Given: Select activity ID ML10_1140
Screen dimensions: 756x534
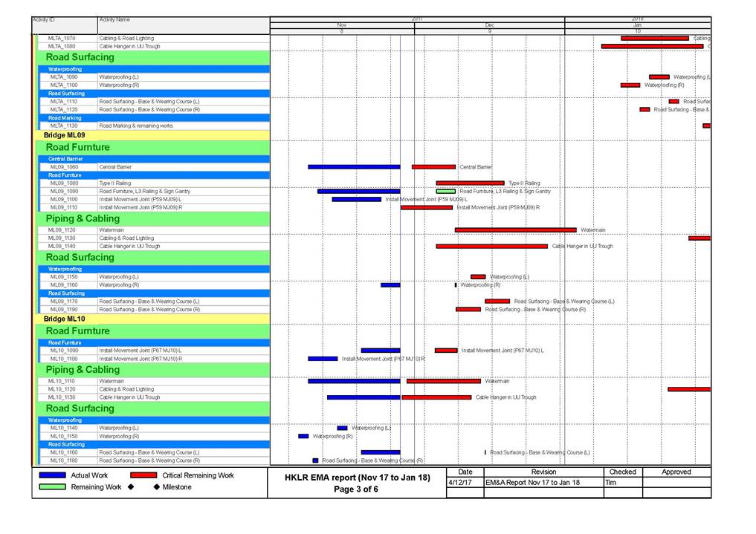Looking at the screenshot, I should [64, 428].
